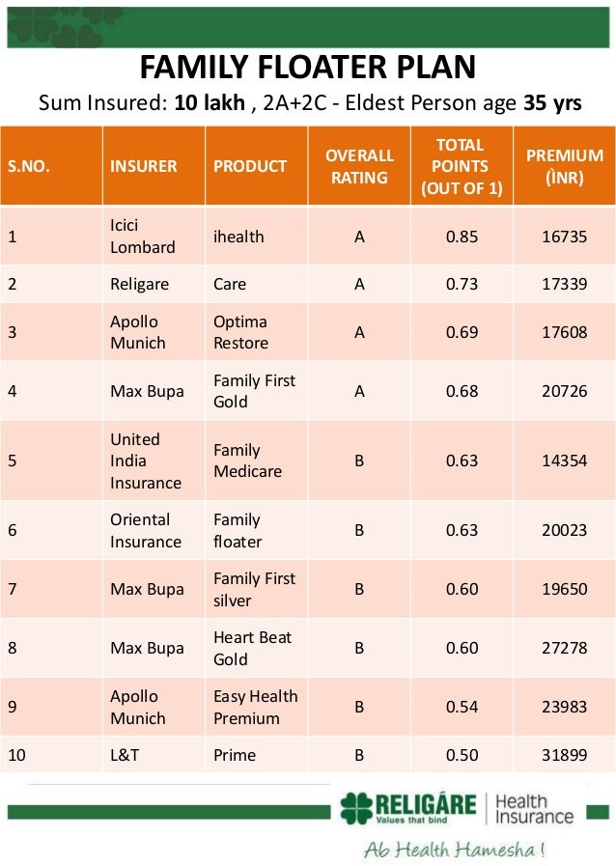
Task: Click the OVERALL RATING column header
Action: pyautogui.click(x=359, y=166)
